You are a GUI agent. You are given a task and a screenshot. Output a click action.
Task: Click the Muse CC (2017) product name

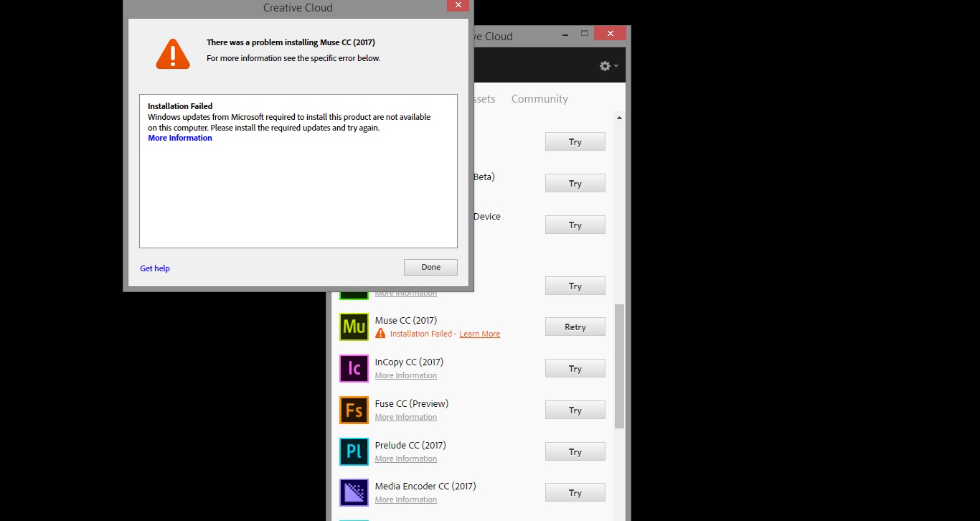(406, 320)
